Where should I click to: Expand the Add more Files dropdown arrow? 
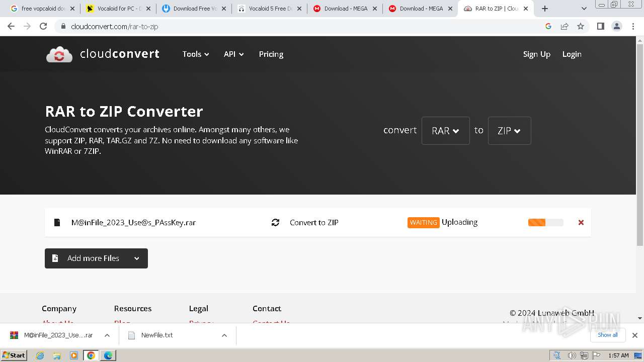pos(137,258)
